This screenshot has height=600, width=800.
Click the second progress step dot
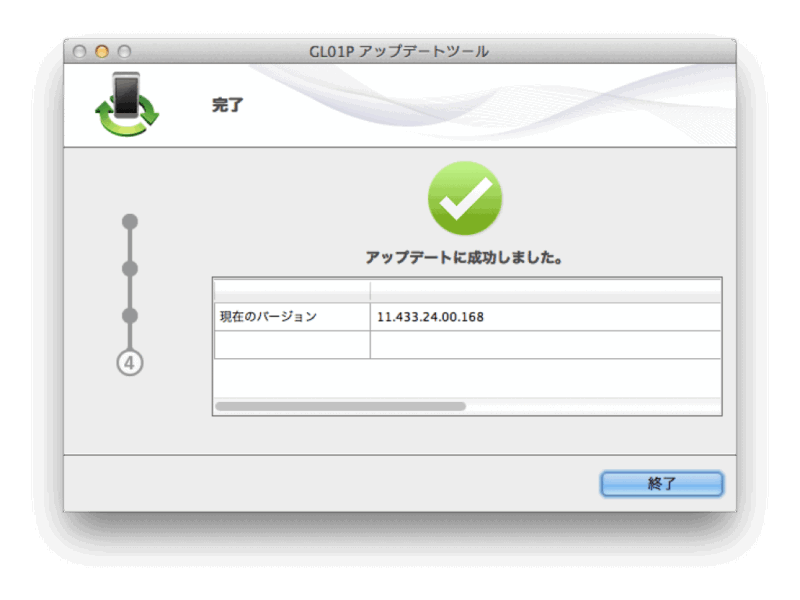130,267
